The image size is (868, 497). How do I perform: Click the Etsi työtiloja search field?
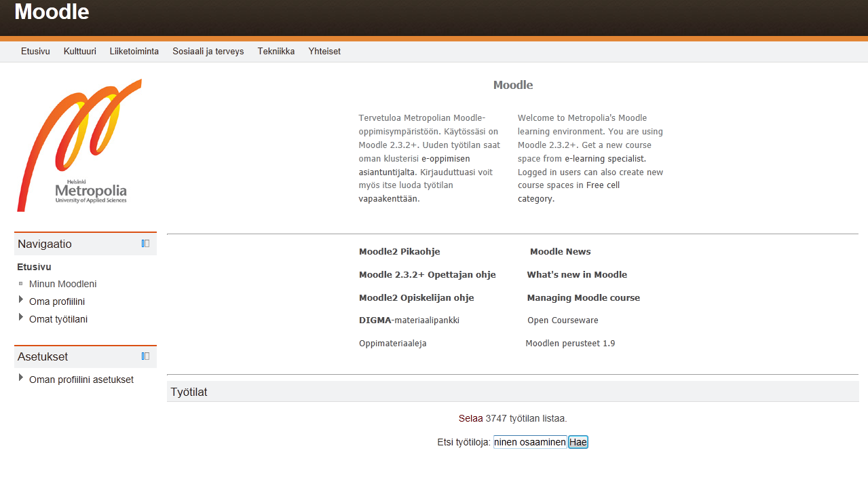point(530,443)
